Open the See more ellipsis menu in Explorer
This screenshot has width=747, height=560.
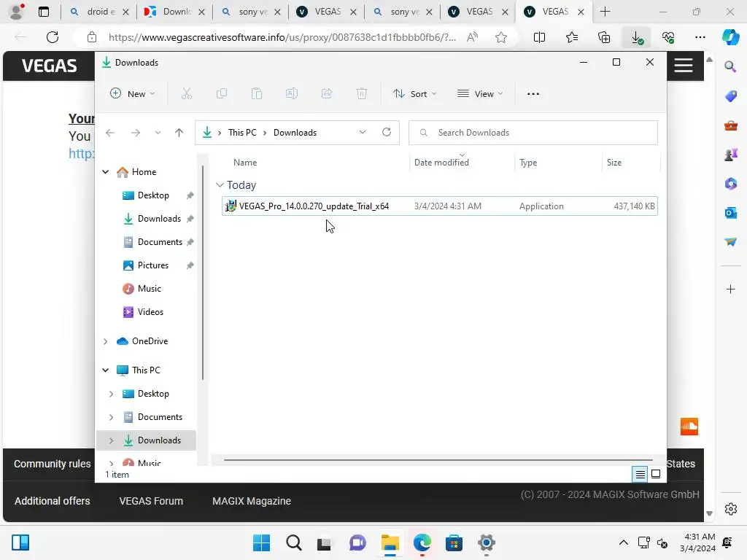pyautogui.click(x=533, y=94)
